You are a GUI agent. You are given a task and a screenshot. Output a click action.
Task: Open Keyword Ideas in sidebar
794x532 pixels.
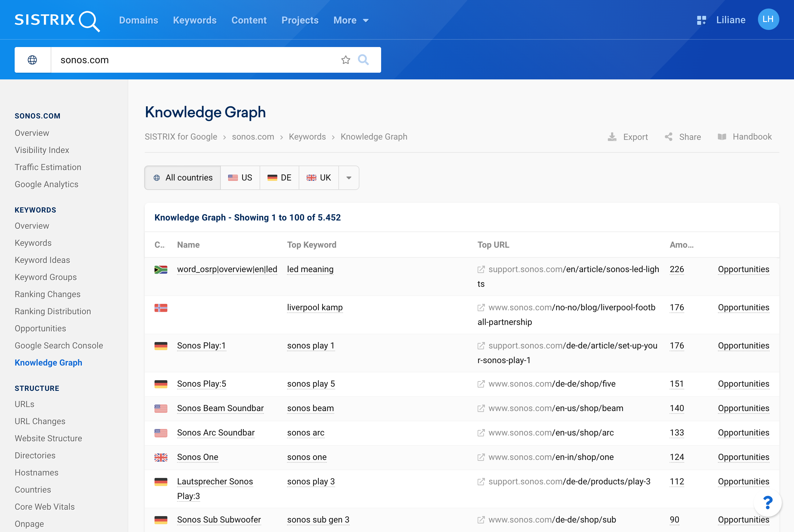click(42, 260)
